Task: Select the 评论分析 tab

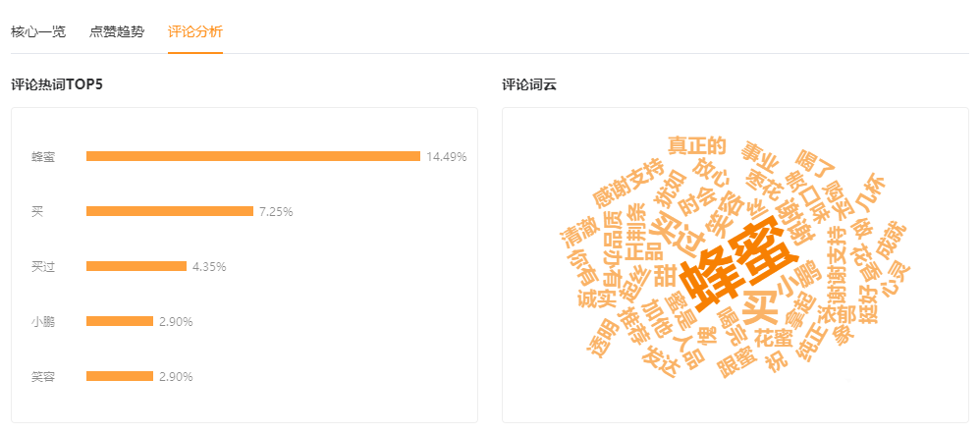Action: coord(195,31)
